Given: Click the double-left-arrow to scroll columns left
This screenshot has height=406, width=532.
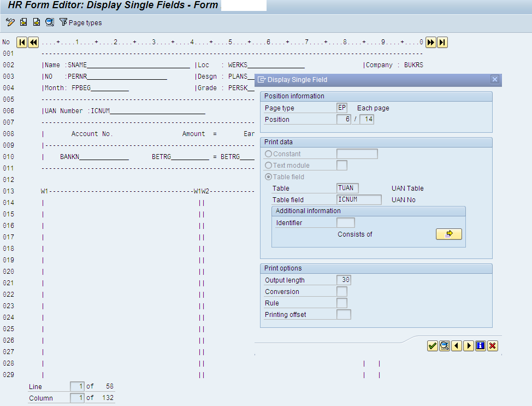Looking at the screenshot, I should 33,42.
